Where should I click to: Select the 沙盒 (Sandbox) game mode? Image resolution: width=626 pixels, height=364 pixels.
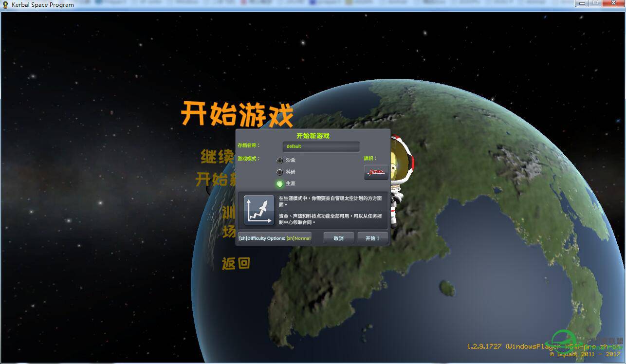[x=280, y=160]
